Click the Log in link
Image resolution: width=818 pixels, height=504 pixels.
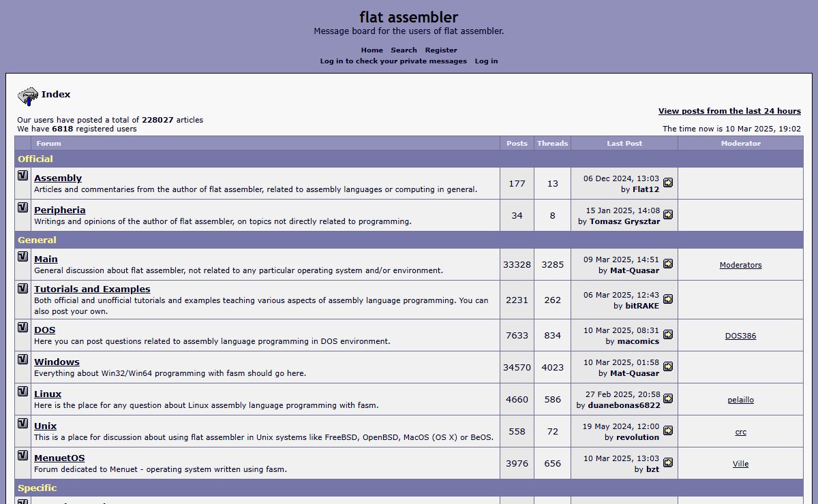tap(486, 61)
